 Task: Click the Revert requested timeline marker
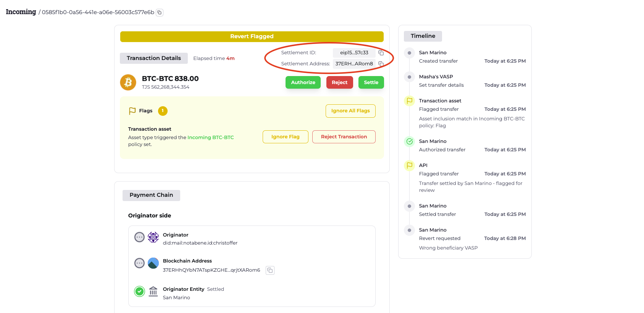(410, 230)
